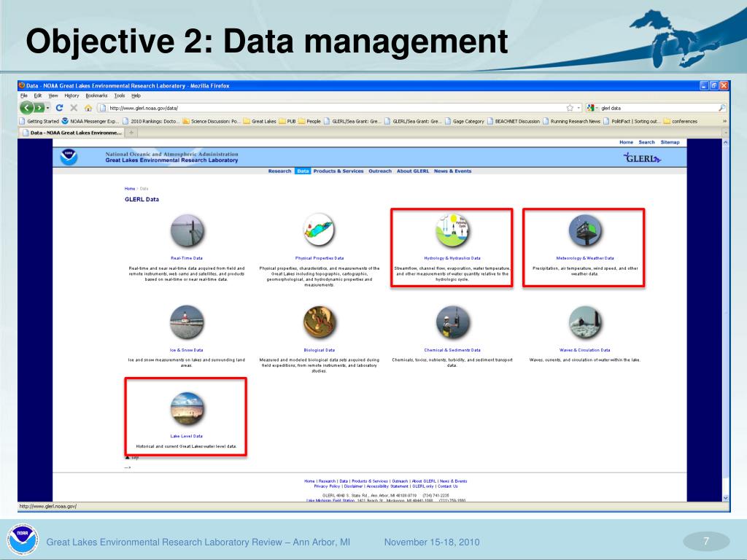Go back with the green Back arrow

(x=27, y=108)
